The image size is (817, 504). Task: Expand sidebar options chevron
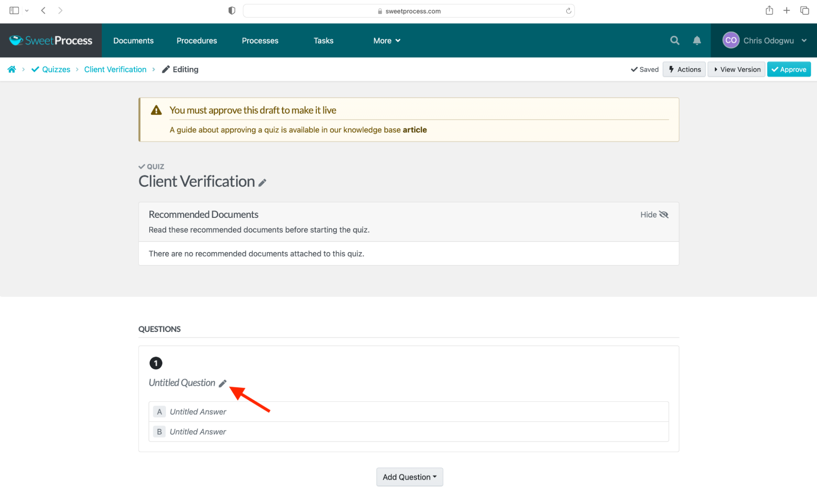tap(27, 11)
